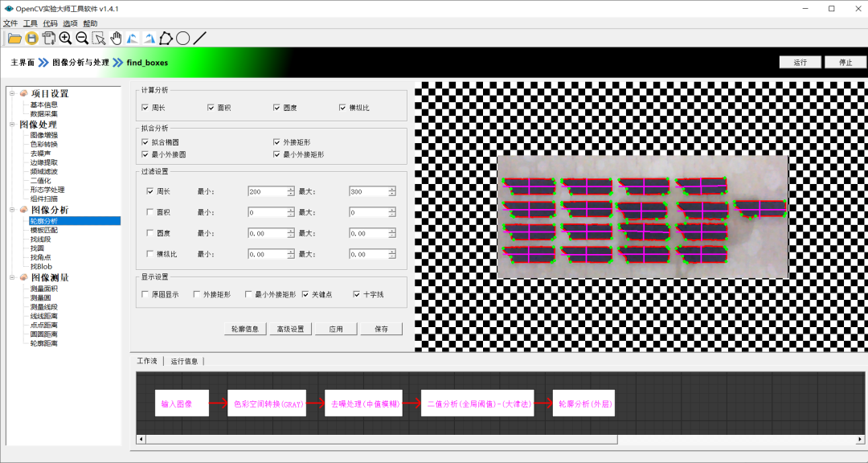
Task: Collapse the 图像测量 tree node
Action: [x=12, y=277]
